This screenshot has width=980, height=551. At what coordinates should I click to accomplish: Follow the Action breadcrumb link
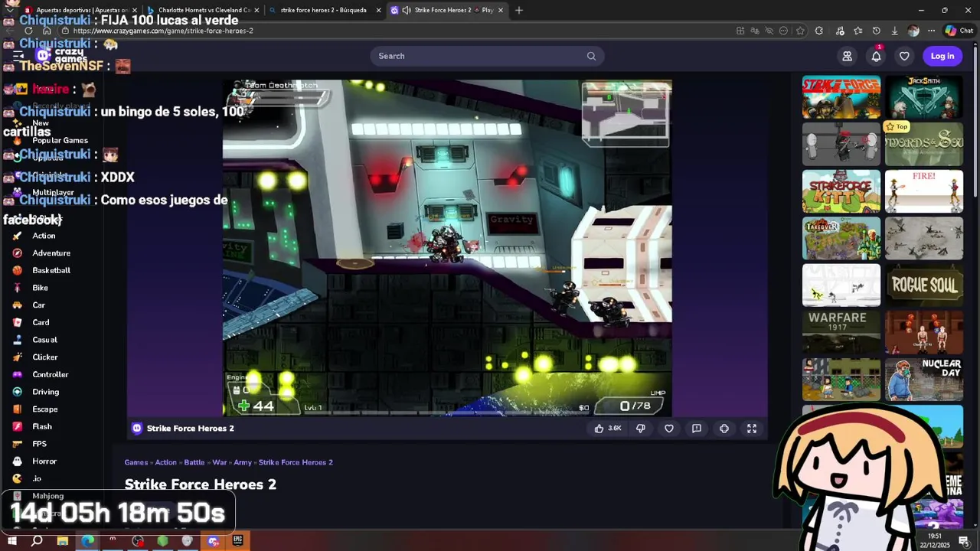(x=165, y=462)
